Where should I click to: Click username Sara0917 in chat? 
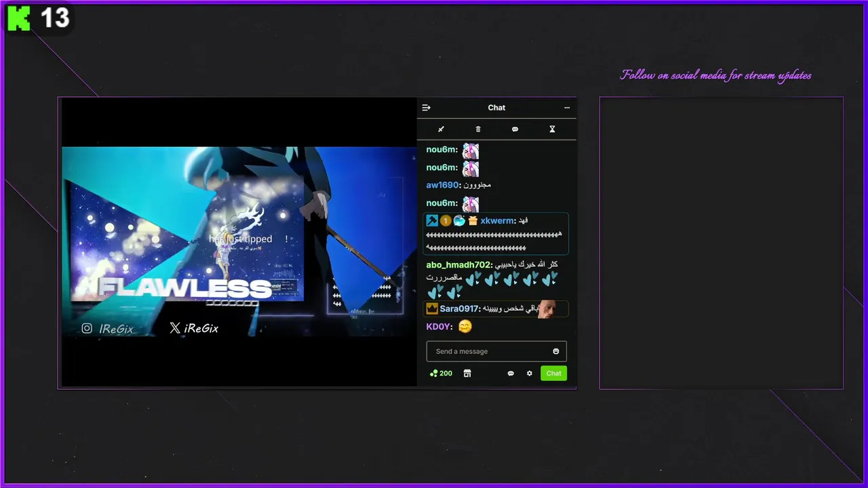pyautogui.click(x=460, y=309)
